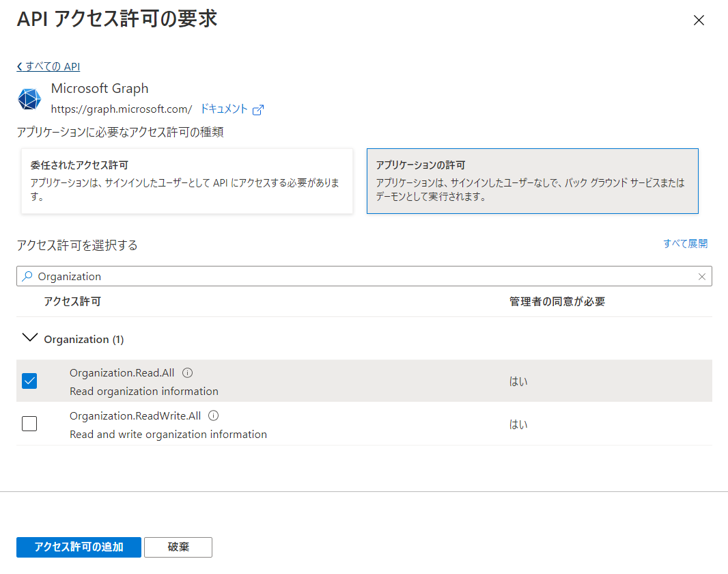728x574 pixels.
Task: Open the ドキュメント link
Action: tap(224, 109)
